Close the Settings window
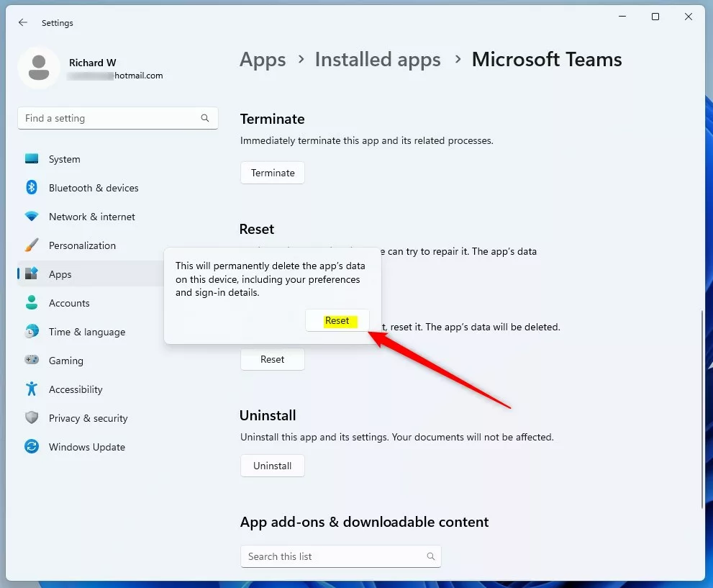This screenshot has width=713, height=588. click(x=689, y=17)
